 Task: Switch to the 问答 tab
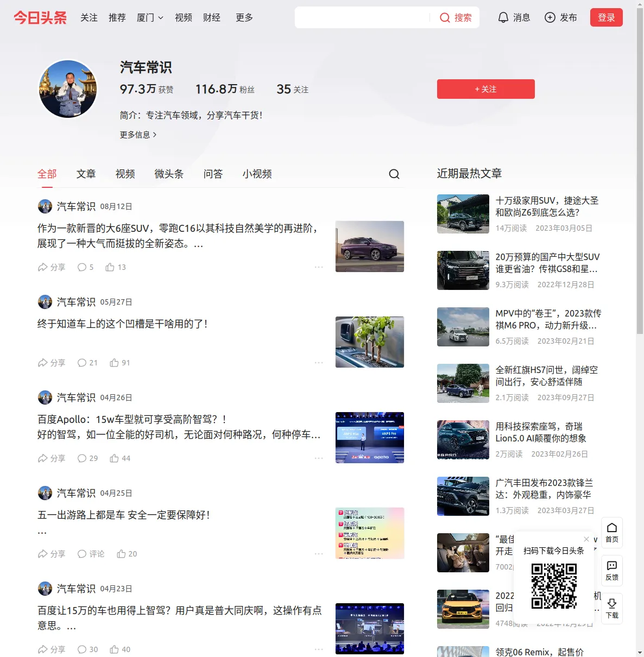(x=213, y=174)
